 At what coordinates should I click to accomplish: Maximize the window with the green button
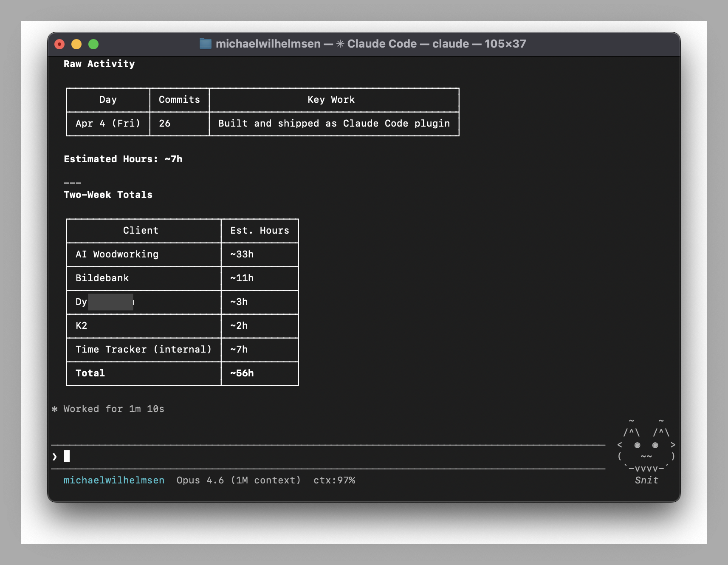point(93,44)
